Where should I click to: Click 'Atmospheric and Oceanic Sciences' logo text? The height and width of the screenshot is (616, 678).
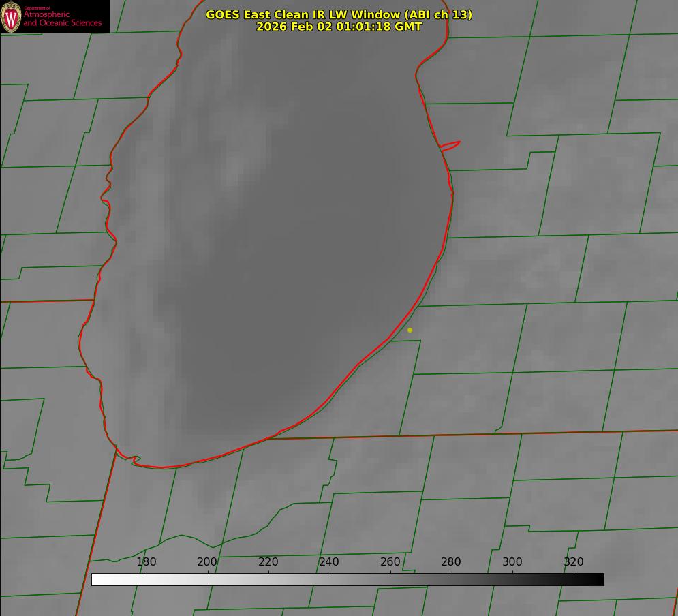[x=62, y=18]
